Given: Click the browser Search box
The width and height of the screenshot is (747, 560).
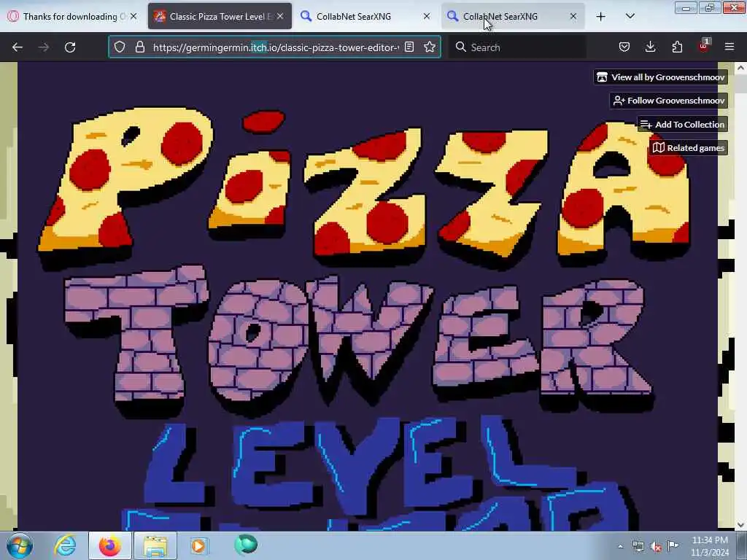Looking at the screenshot, I should point(519,47).
